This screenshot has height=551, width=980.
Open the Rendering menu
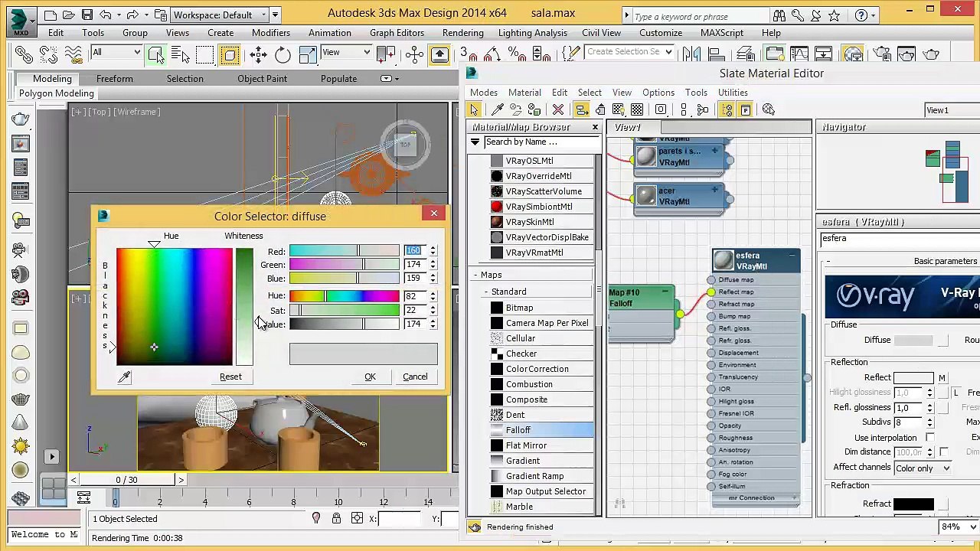point(462,33)
